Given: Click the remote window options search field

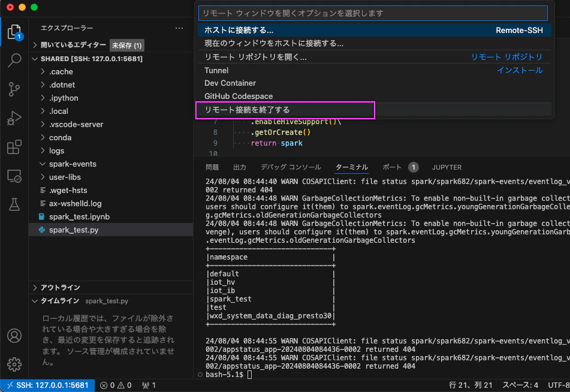Looking at the screenshot, I should point(373,13).
